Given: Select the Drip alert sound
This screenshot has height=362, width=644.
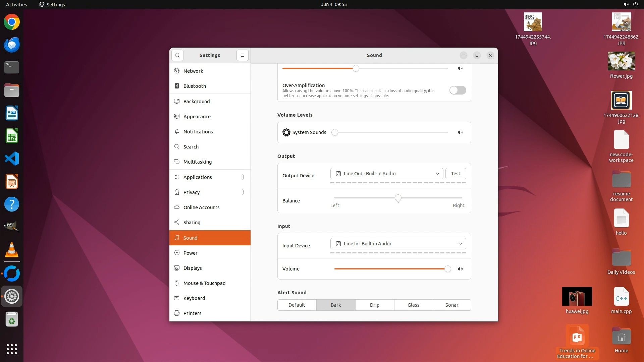Looking at the screenshot, I should coord(374,305).
